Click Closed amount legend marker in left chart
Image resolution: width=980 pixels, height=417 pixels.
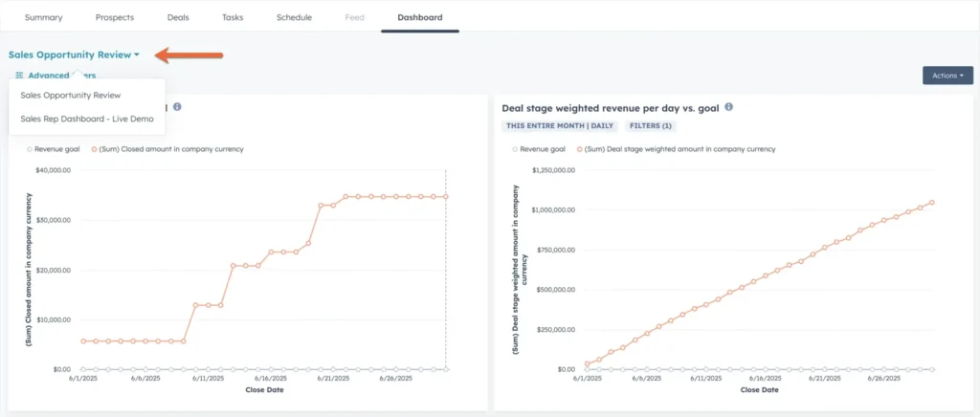(94, 149)
